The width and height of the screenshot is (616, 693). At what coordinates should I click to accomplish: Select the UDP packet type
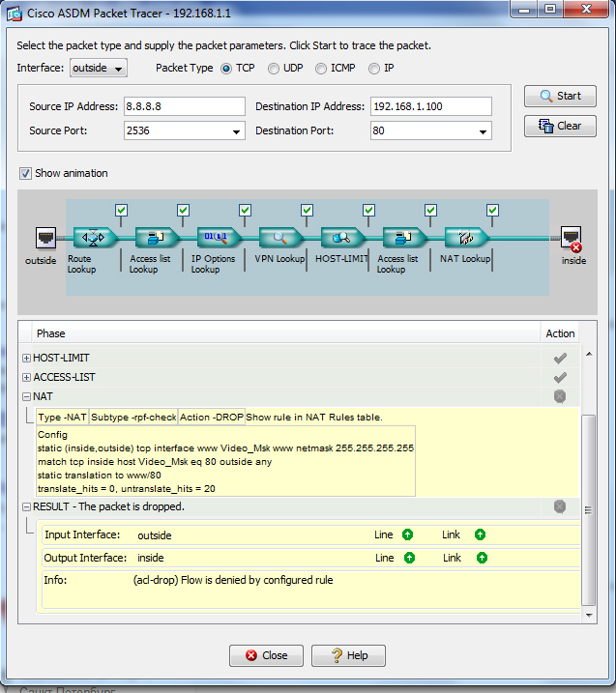click(274, 69)
